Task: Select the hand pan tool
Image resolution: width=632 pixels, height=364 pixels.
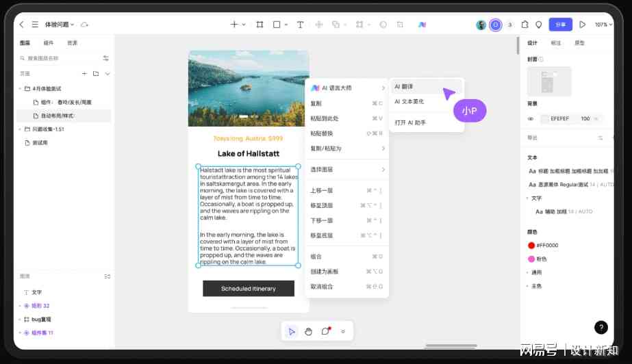Action: [x=308, y=331]
